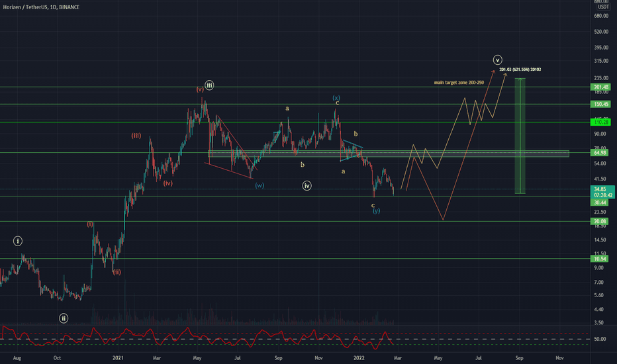Image resolution: width=617 pixels, height=364 pixels.
Task: Select the 64.98 green price level label
Action: click(x=600, y=153)
